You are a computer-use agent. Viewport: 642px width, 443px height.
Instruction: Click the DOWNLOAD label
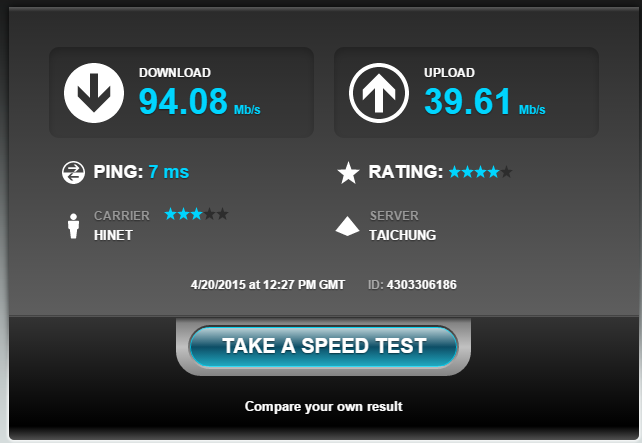click(175, 72)
